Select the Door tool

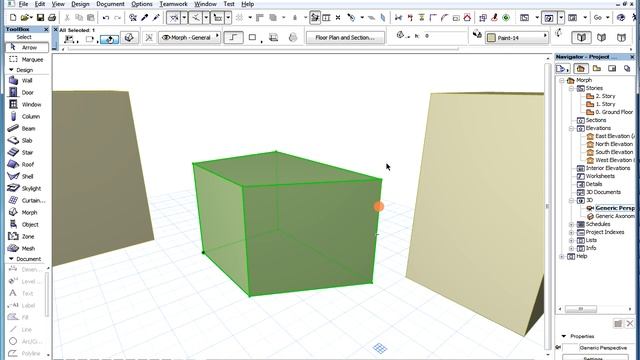27,92
